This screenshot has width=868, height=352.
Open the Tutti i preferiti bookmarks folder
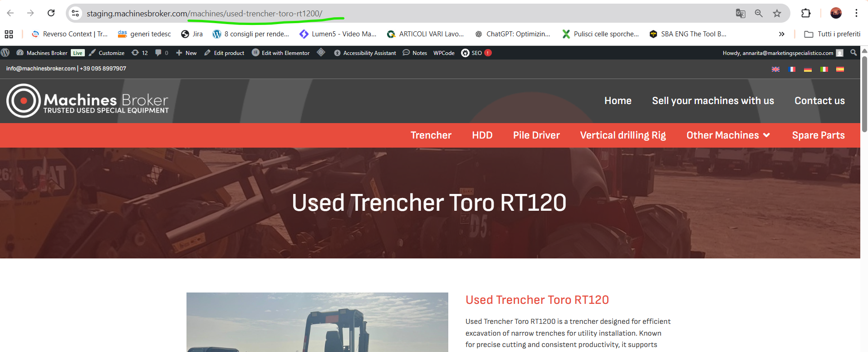(x=832, y=34)
